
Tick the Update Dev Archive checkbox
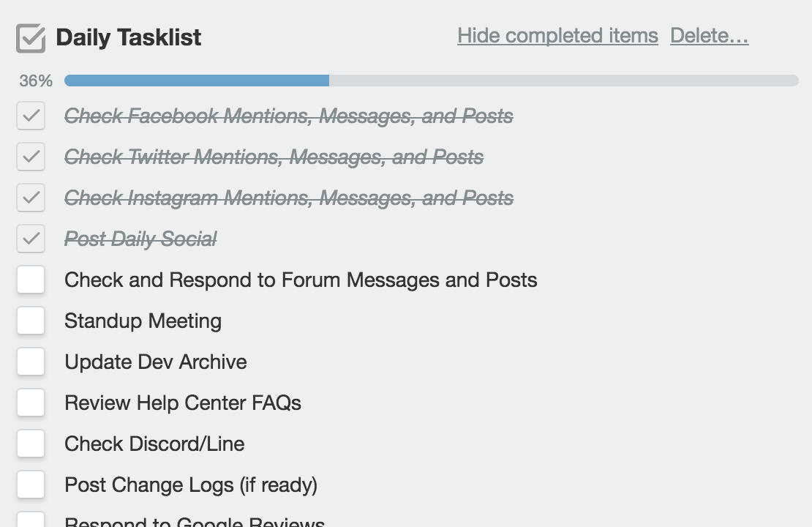pyautogui.click(x=31, y=361)
